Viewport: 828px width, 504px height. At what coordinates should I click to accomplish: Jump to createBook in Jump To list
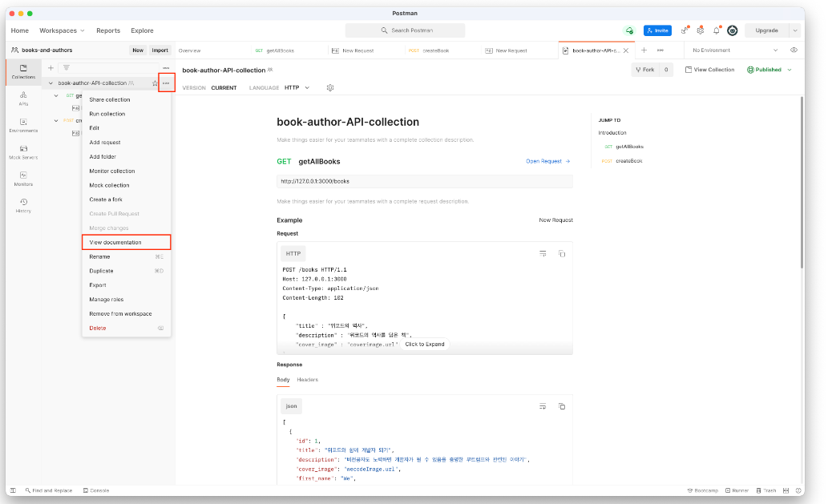(x=629, y=161)
